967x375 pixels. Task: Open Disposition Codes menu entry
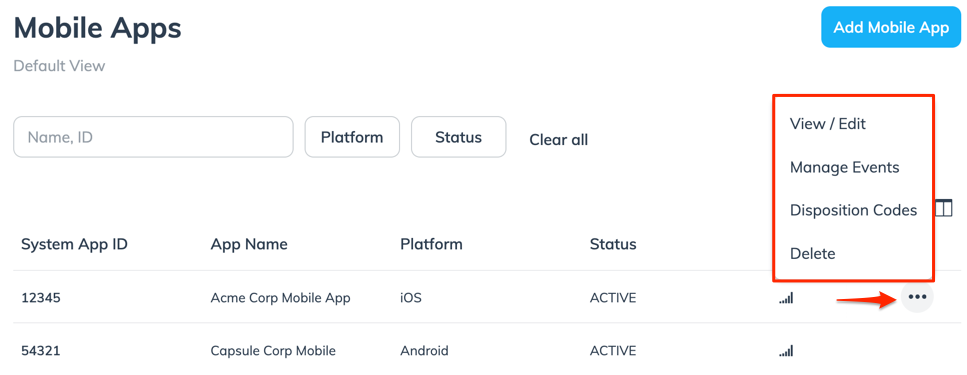853,210
